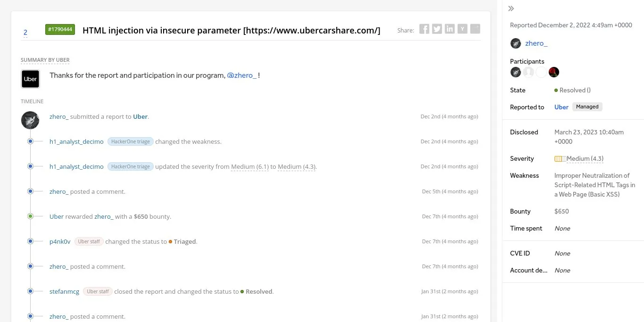
Task: Share report on Facebook
Action: [x=424, y=29]
